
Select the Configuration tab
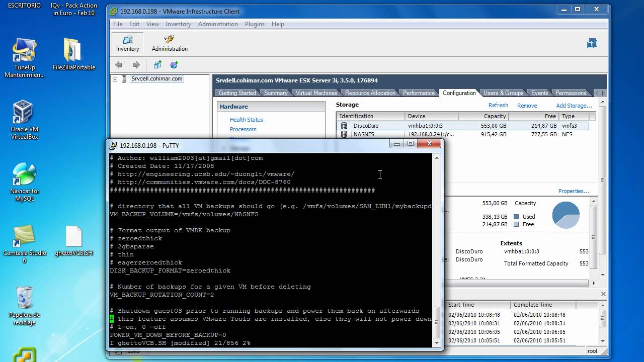[x=459, y=93]
